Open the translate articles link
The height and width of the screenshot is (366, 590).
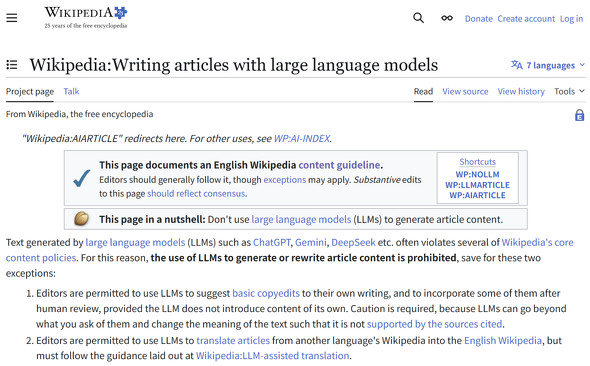click(233, 340)
